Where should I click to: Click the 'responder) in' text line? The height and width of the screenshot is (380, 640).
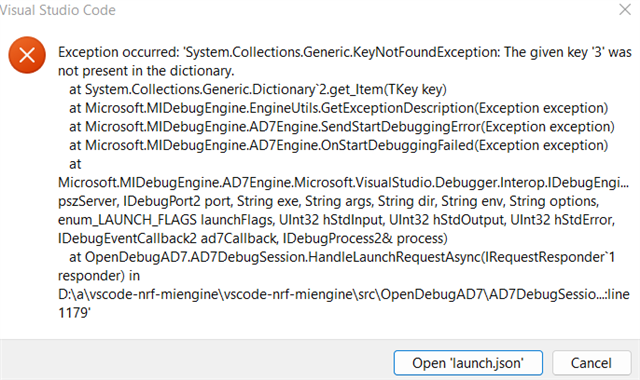[99, 276]
